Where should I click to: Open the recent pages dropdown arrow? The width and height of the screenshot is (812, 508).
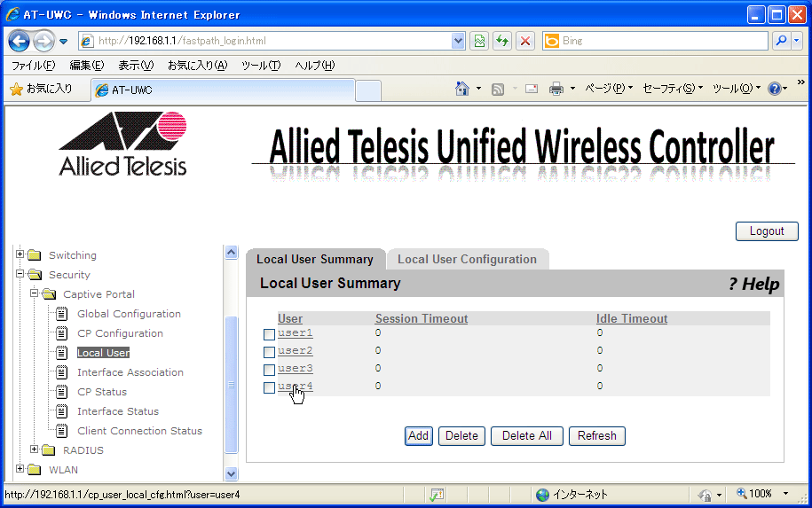[63, 42]
